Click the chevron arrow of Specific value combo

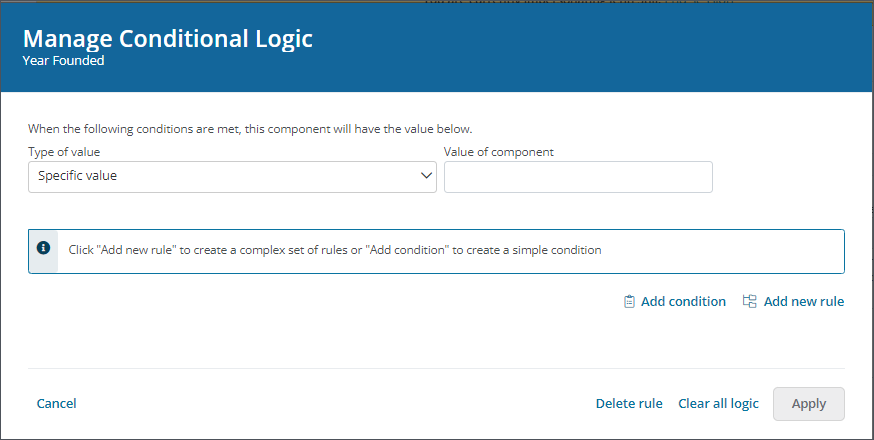424,176
